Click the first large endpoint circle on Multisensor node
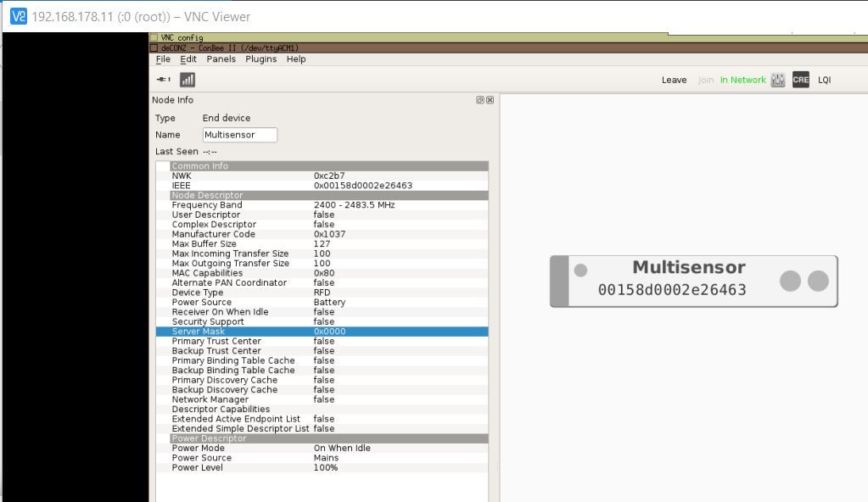Image resolution: width=868 pixels, height=502 pixels. coord(790,282)
